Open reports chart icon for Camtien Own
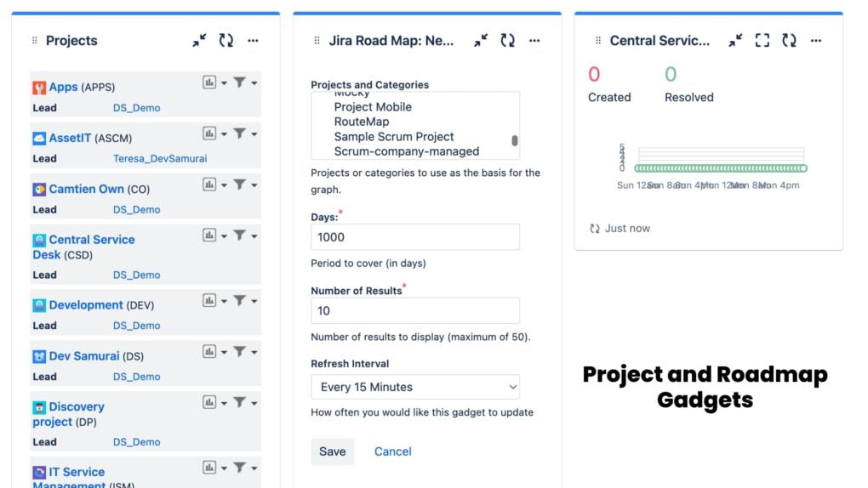Screen dimensions: 868x488 pyautogui.click(x=209, y=184)
